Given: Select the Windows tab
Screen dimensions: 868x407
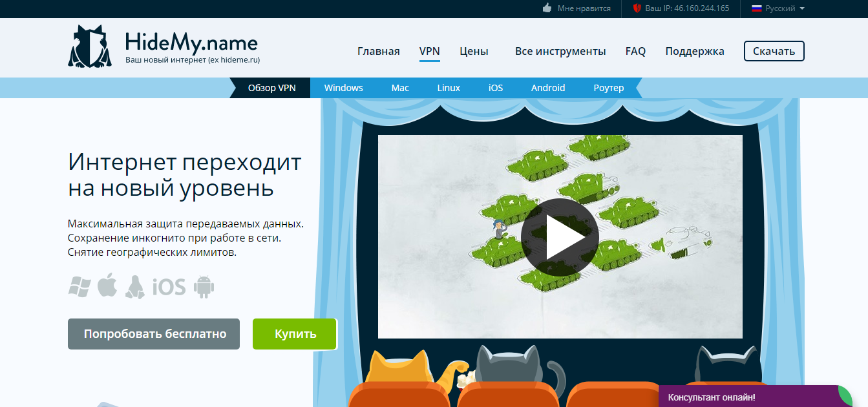Looking at the screenshot, I should pos(344,88).
